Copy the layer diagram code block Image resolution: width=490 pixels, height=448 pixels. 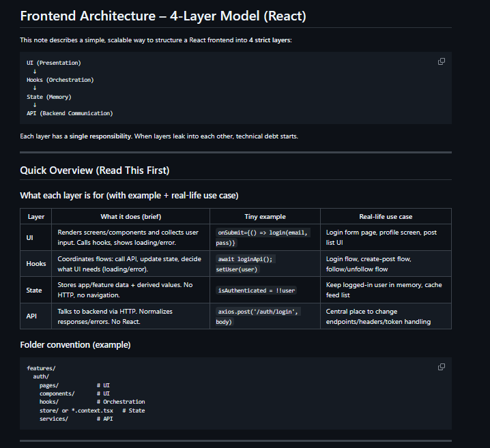(442, 61)
